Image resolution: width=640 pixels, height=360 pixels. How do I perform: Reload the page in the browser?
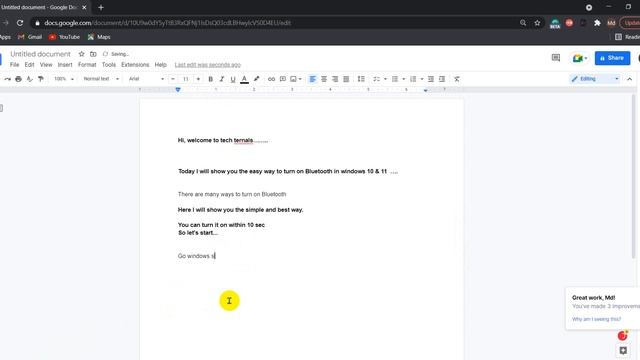(x=20, y=23)
